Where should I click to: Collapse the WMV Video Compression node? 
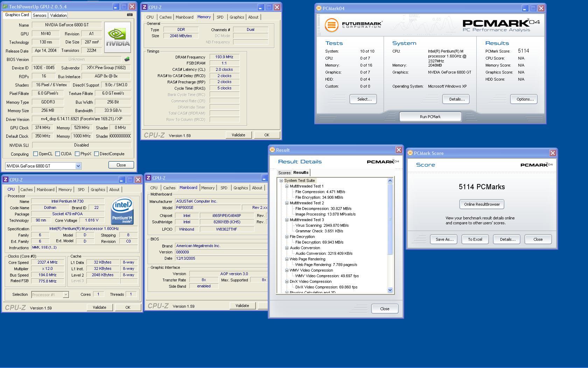(x=287, y=270)
